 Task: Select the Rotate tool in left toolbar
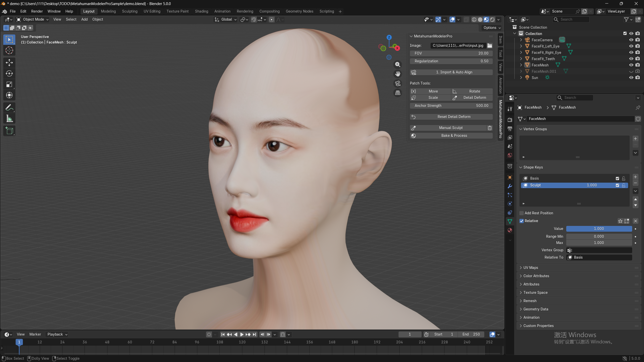click(9, 73)
